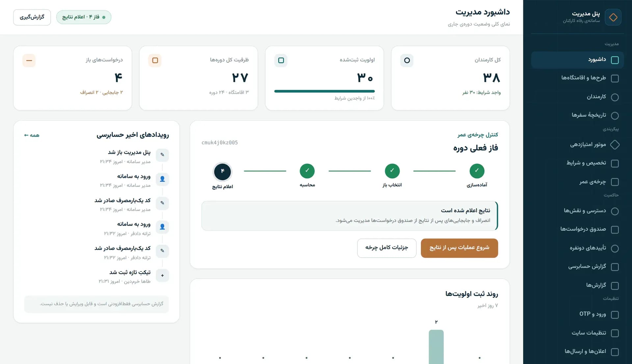Click the tall bar labeled ۲ in chart

point(436,347)
